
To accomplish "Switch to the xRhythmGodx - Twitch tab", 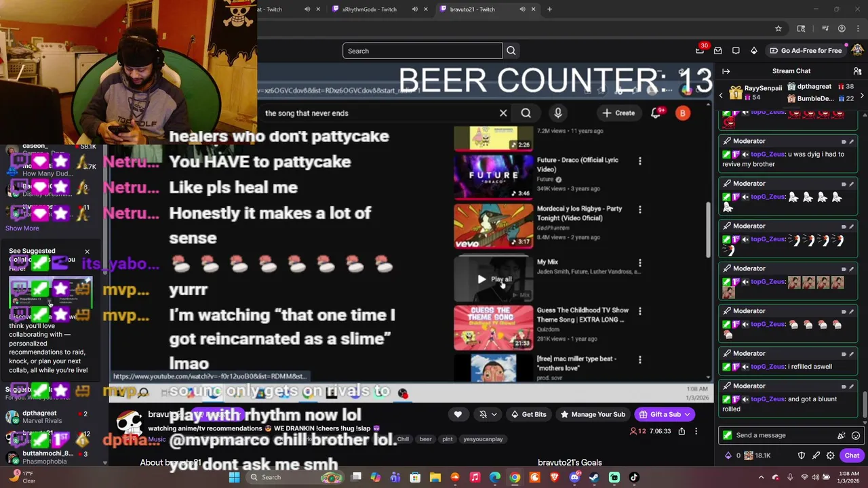I will (x=370, y=9).
